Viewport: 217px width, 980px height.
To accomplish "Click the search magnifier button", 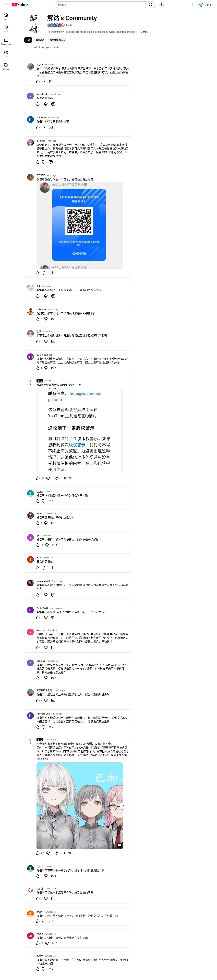I will tap(150, 5).
